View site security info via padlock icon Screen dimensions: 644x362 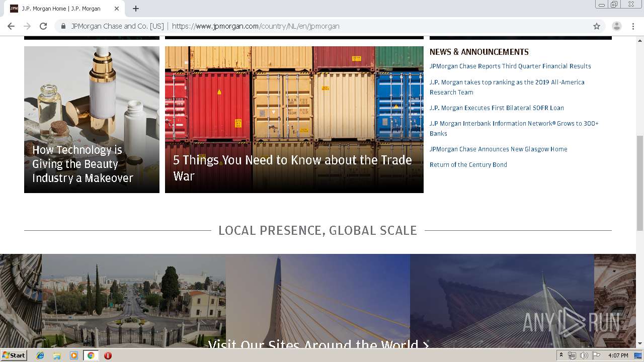pyautogui.click(x=63, y=26)
